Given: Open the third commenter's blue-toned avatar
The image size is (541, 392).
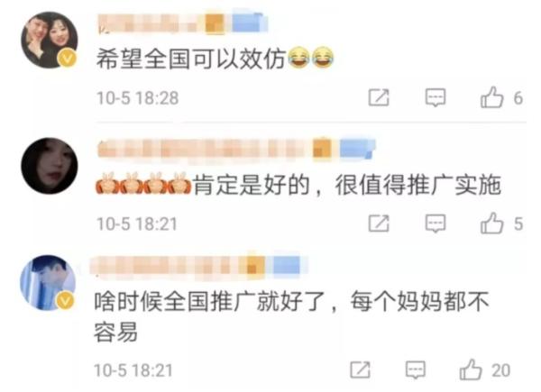Looking at the screenshot, I should point(48,283).
